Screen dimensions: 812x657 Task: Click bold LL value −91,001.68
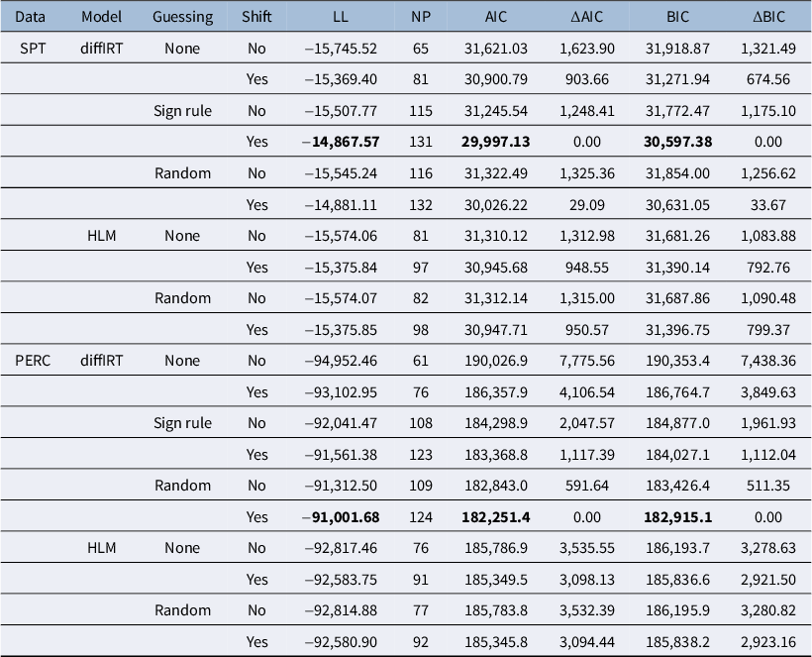pyautogui.click(x=341, y=516)
